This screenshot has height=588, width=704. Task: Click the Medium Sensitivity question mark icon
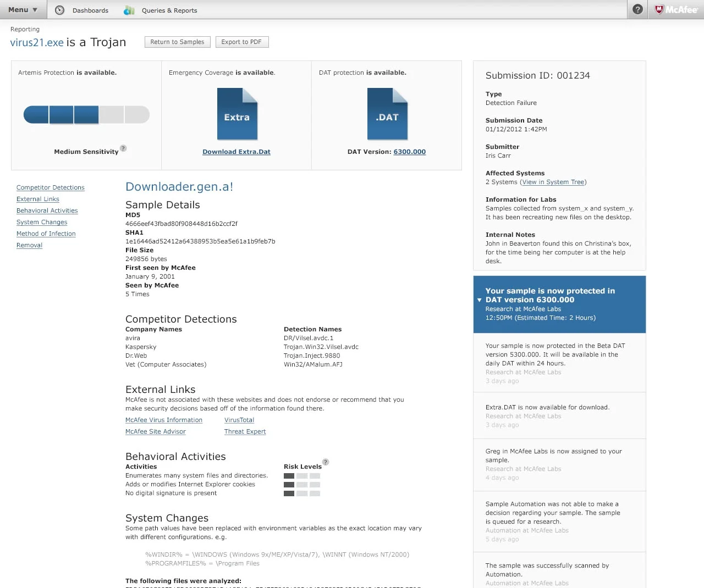tap(123, 148)
